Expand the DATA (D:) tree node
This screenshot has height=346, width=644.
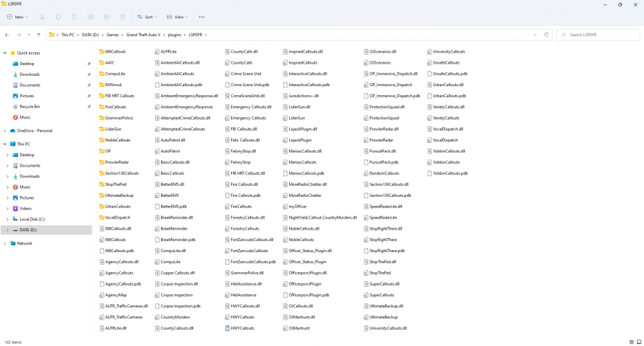click(x=7, y=230)
